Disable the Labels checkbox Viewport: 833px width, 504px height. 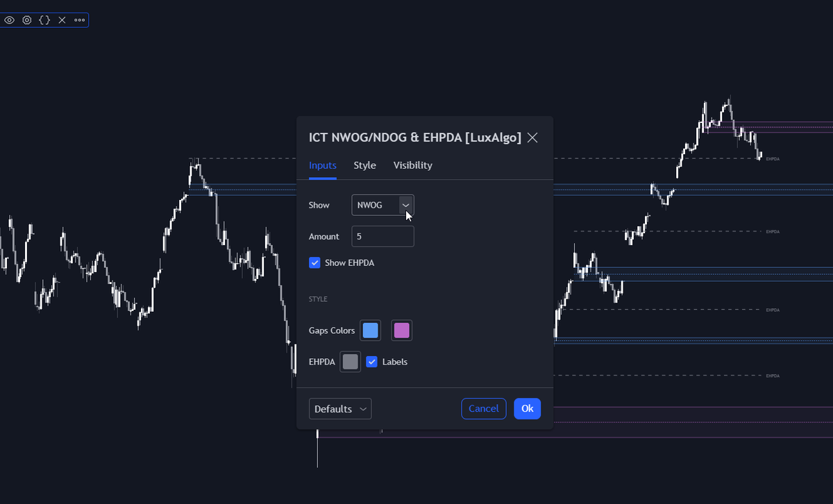point(372,361)
